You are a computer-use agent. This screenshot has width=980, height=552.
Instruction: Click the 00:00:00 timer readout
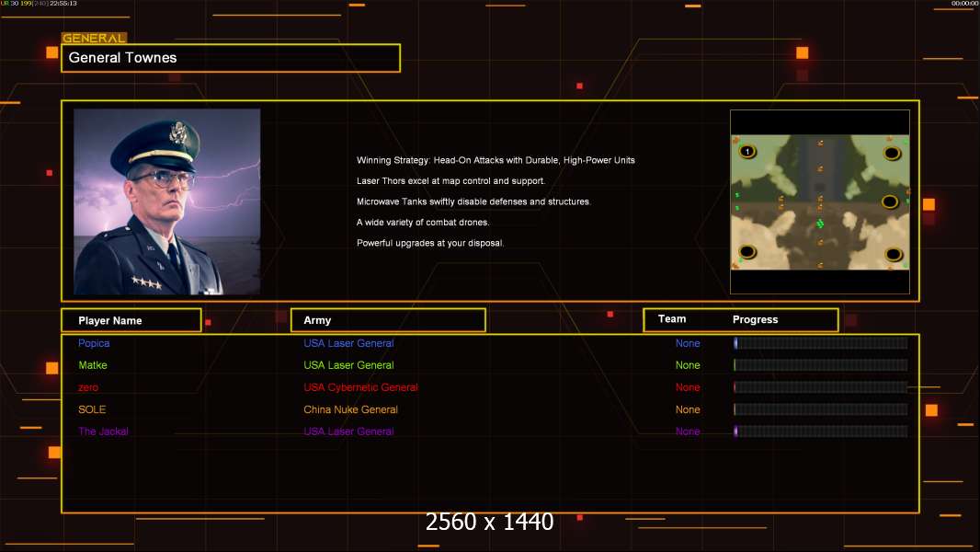coord(964,4)
